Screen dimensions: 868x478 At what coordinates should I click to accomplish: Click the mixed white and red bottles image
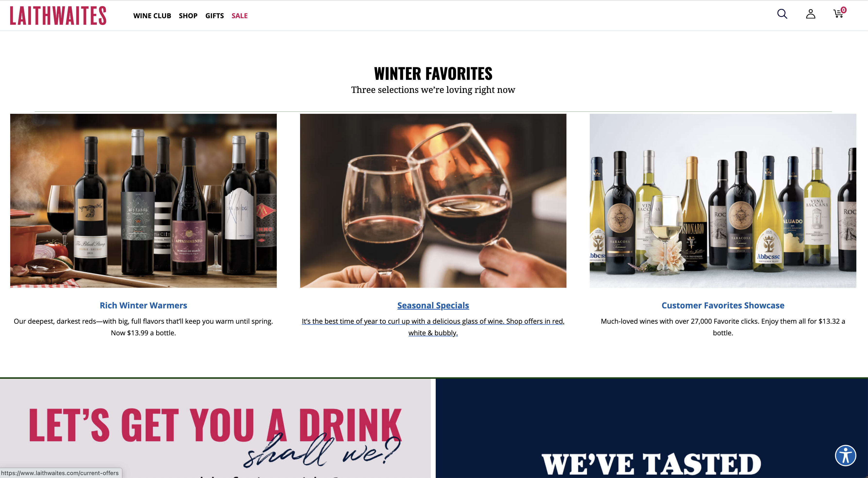[723, 201]
